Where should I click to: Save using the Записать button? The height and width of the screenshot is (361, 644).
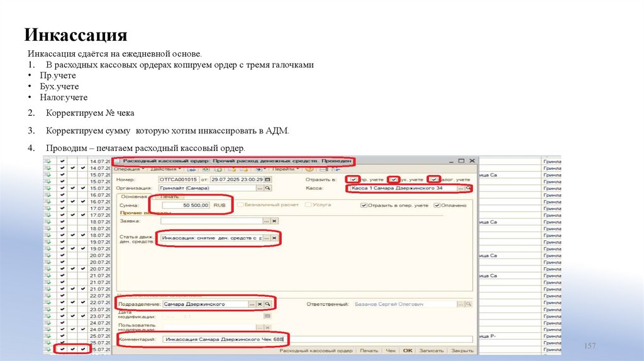coord(431,351)
